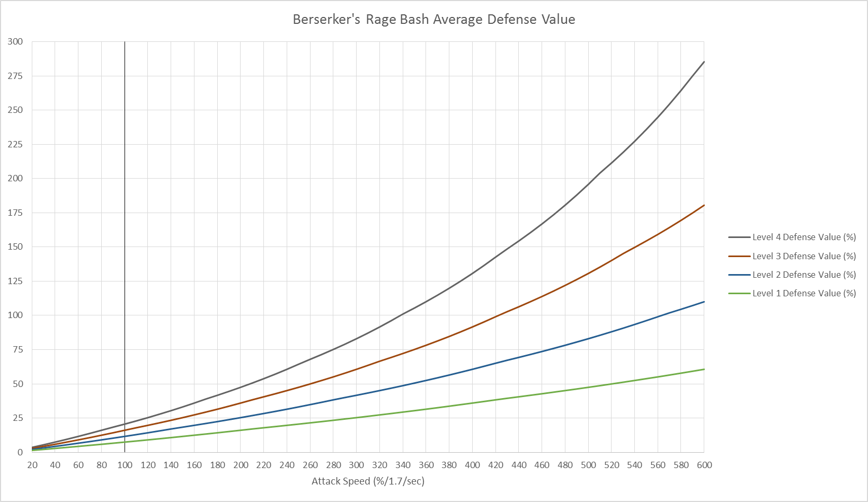The height and width of the screenshot is (502, 868).
Task: Click the blue Level 2 curve endpoint at 600
Action: click(704, 302)
